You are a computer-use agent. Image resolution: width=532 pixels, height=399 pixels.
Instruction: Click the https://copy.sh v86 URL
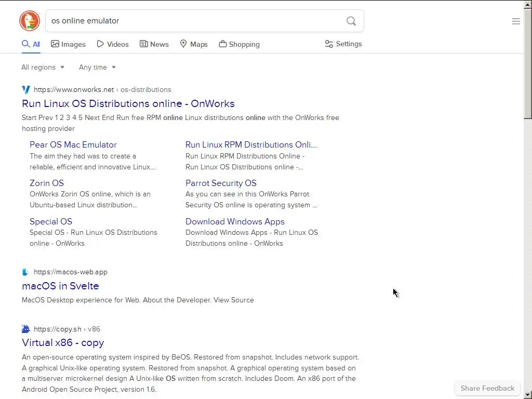67,329
